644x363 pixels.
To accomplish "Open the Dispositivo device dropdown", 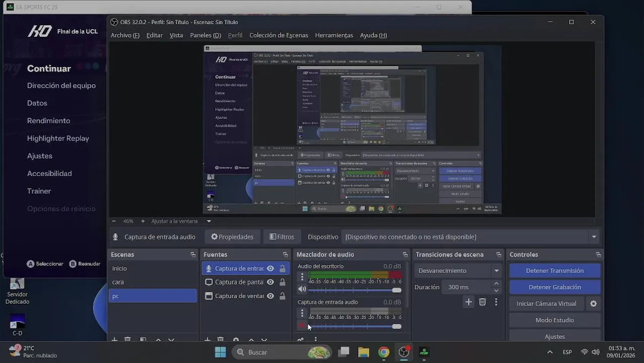I will pyautogui.click(x=594, y=237).
